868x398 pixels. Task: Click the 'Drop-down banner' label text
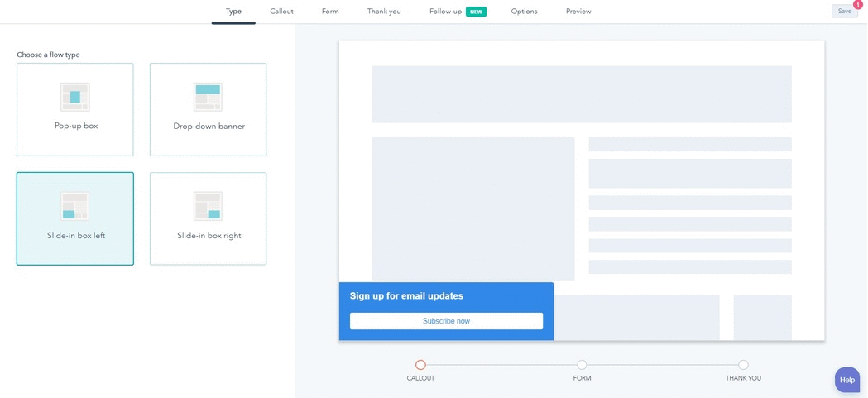[x=209, y=127]
